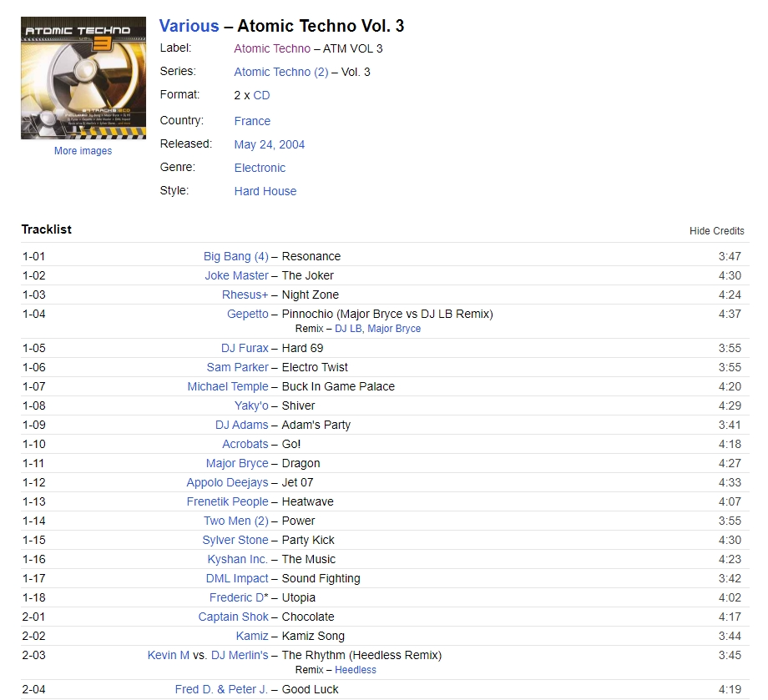Open the Major Bryce remix credit link
This screenshot has width=768, height=700.
click(x=394, y=329)
